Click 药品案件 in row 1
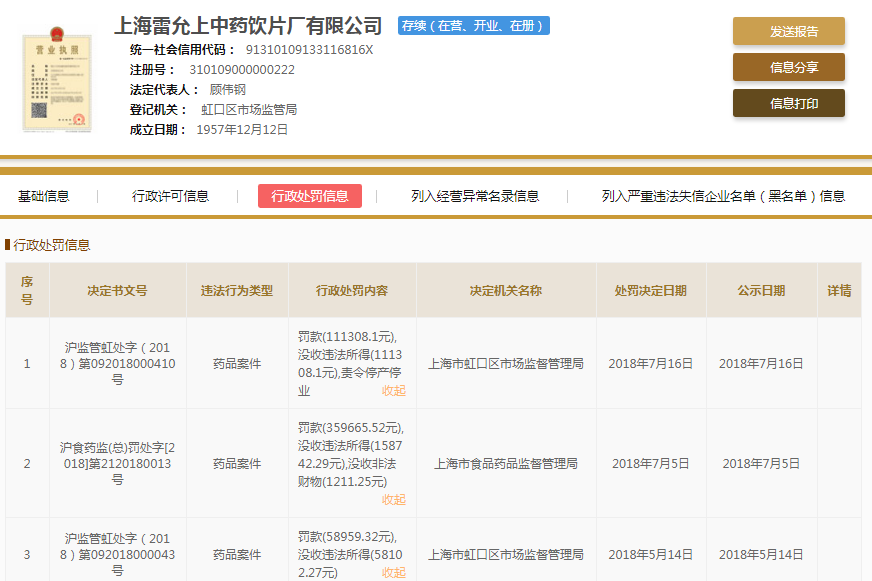The image size is (872, 581). click(237, 364)
